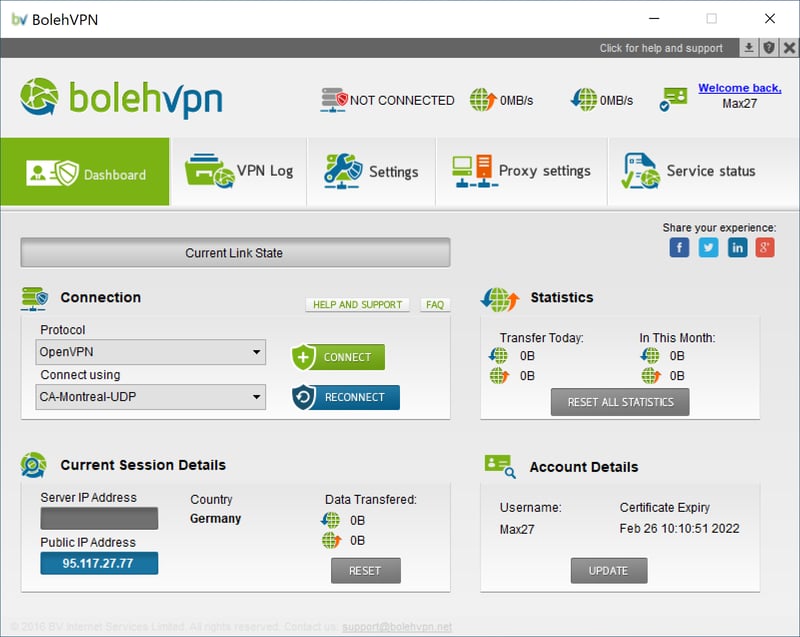The height and width of the screenshot is (637, 800).
Task: Click Transfer Today download icon
Action: tap(498, 355)
